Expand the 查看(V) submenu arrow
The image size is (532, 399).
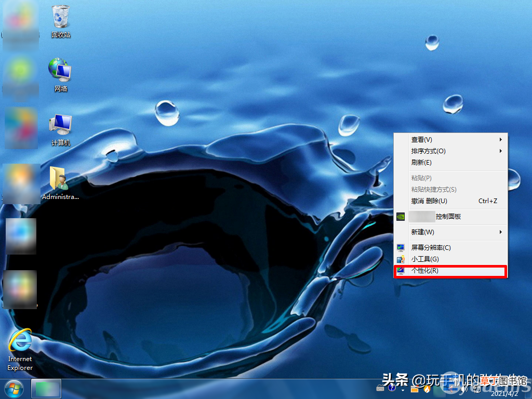click(500, 139)
